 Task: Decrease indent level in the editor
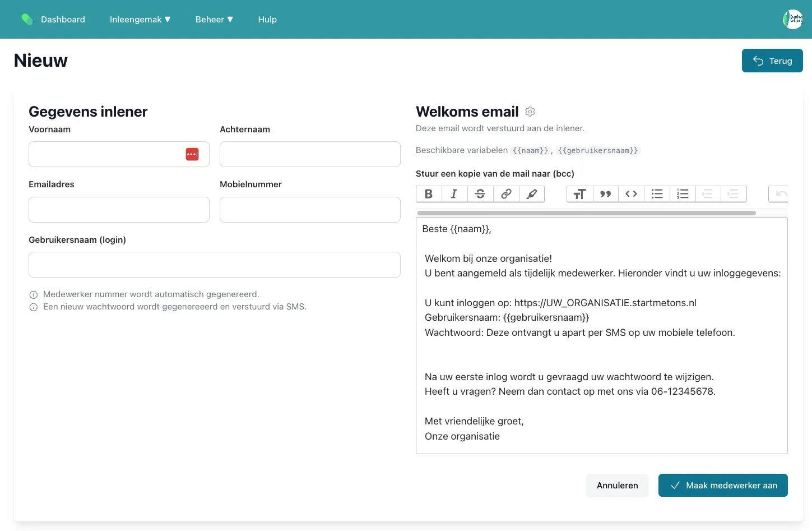tap(708, 194)
